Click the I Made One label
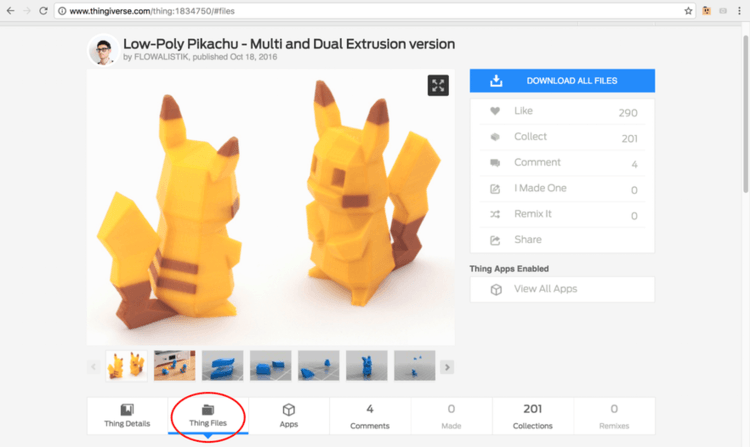The image size is (750, 447). (x=540, y=188)
